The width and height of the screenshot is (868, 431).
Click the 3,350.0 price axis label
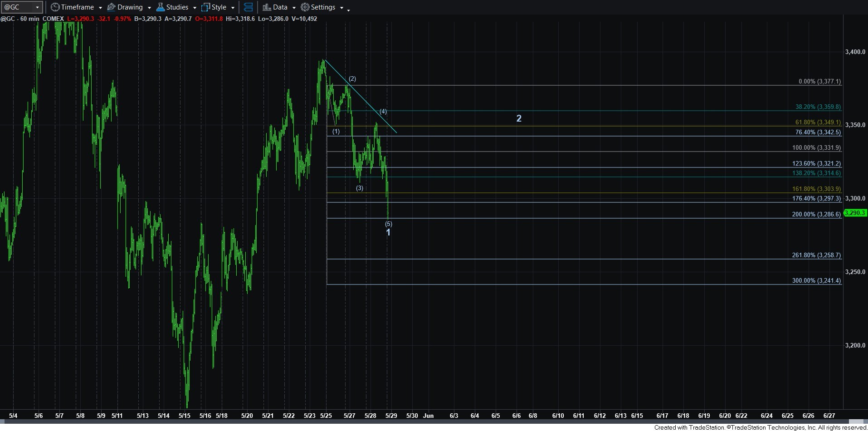point(855,125)
